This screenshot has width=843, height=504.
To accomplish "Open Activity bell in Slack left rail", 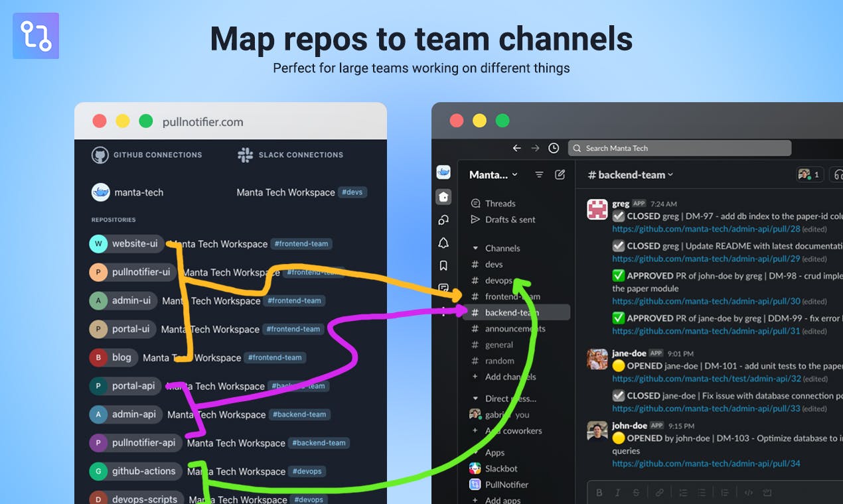I will 443,243.
